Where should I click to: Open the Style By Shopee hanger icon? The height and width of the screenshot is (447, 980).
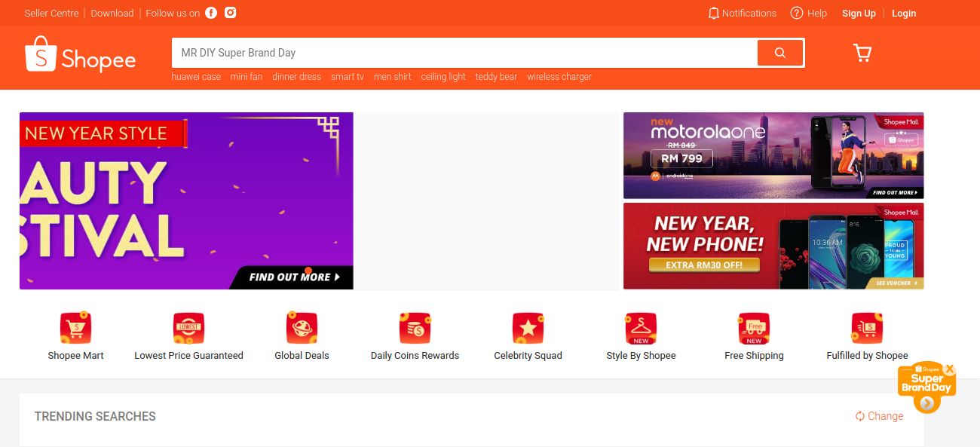click(x=641, y=328)
